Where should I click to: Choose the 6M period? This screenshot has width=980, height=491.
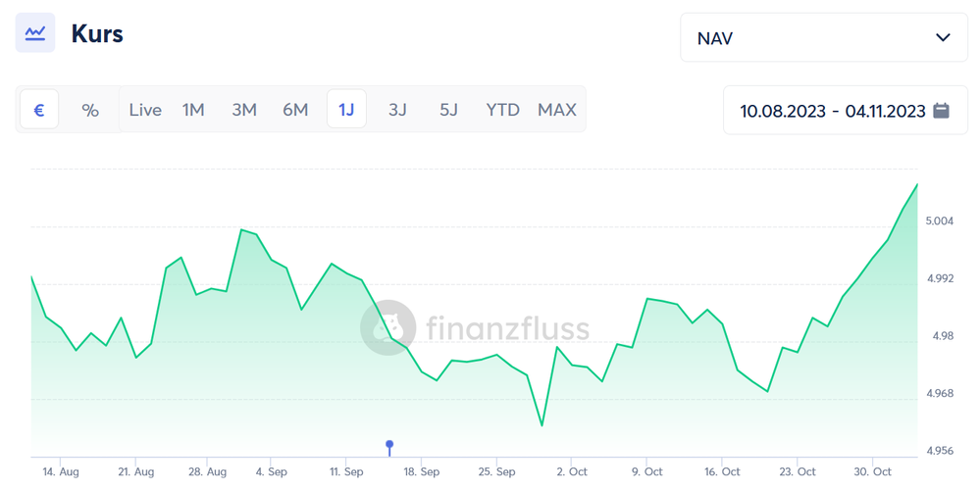[295, 110]
